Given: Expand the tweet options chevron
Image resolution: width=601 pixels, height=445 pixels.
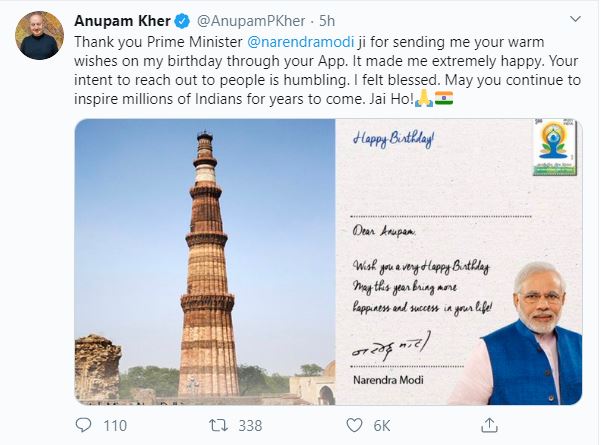Looking at the screenshot, I should coord(573,22).
